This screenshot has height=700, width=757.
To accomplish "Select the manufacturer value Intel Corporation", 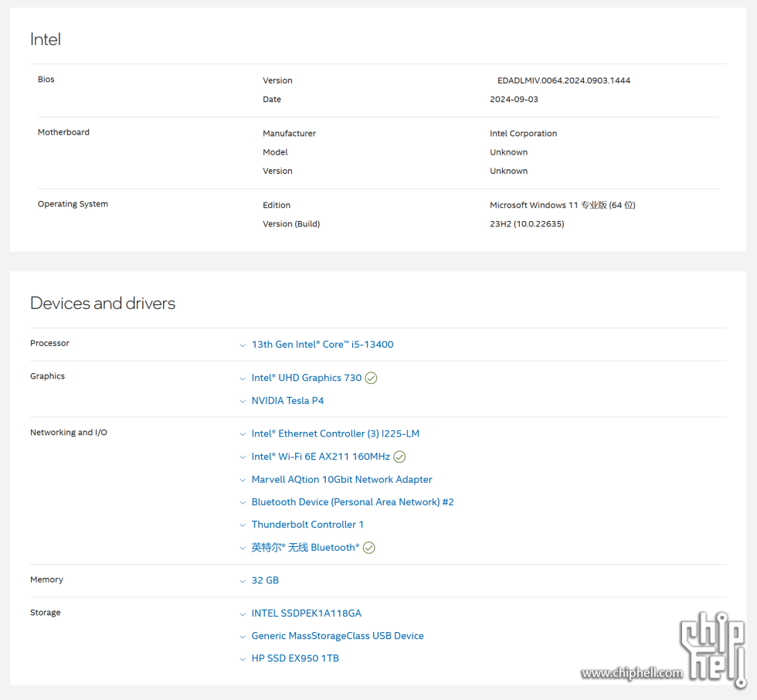I will [524, 134].
